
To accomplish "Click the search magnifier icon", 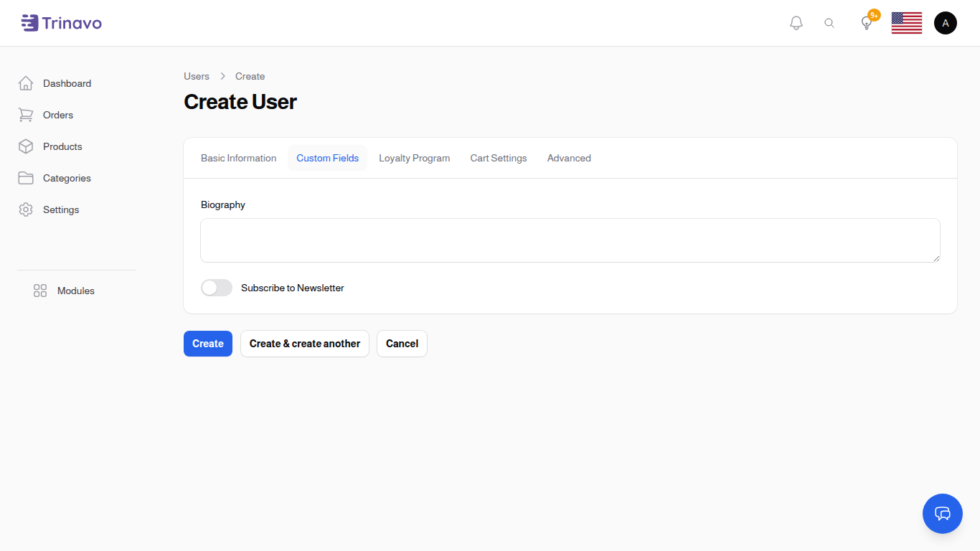I will point(829,22).
